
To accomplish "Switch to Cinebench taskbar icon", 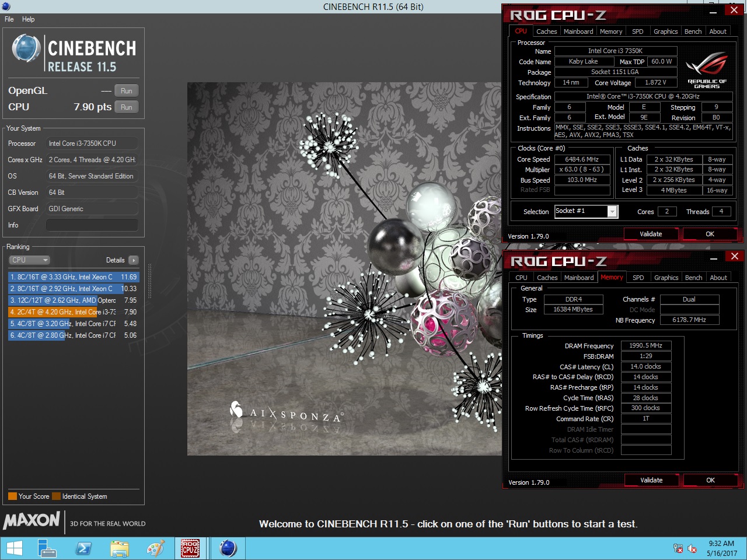I will tap(228, 548).
